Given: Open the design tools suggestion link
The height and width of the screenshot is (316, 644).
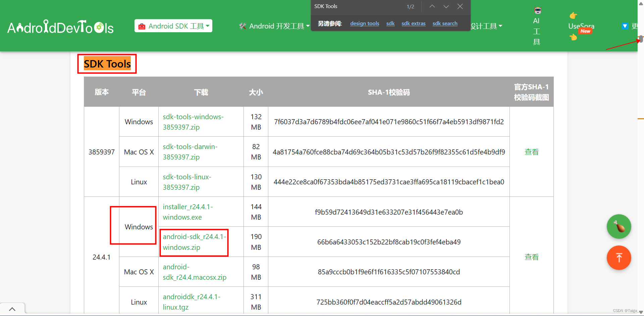Looking at the screenshot, I should (x=365, y=24).
